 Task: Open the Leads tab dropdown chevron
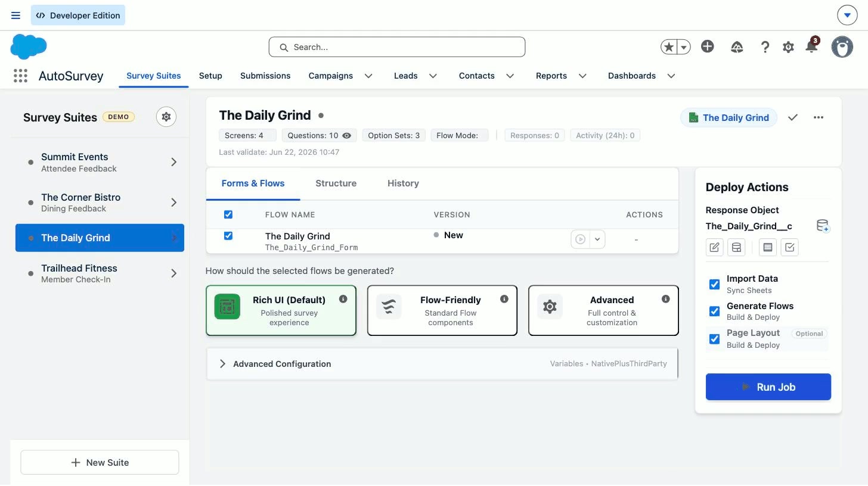(x=433, y=76)
